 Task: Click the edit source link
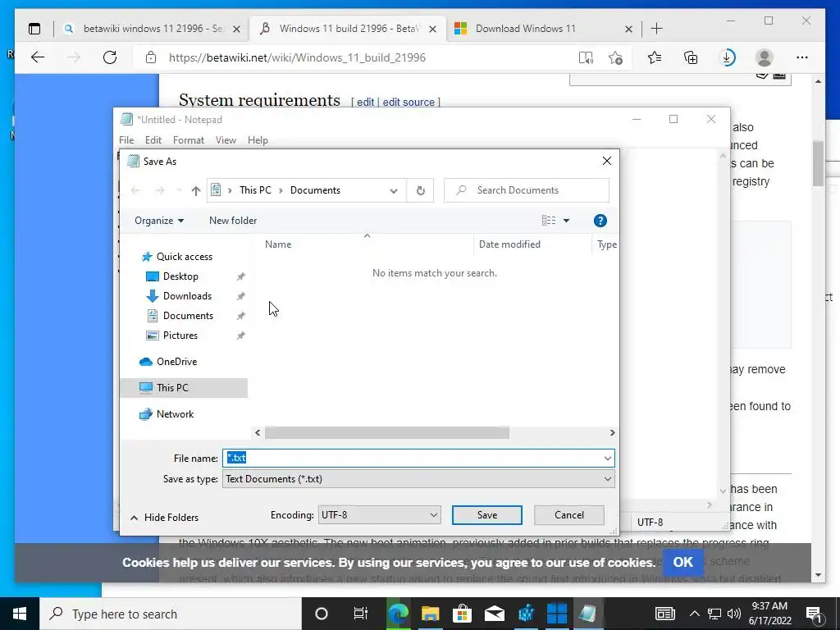pyautogui.click(x=409, y=103)
